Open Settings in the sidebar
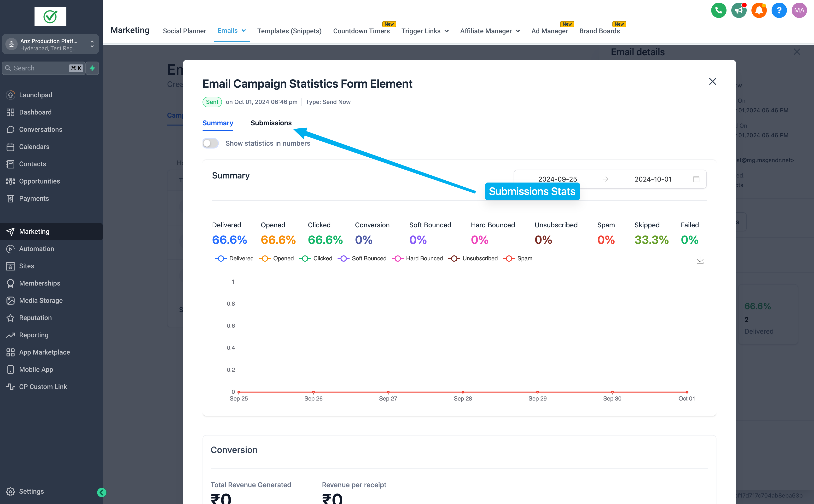This screenshot has width=814, height=504. 31,491
